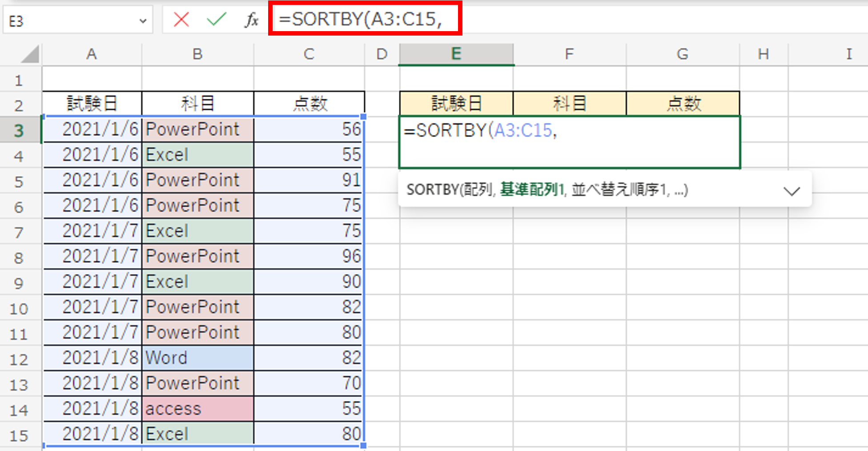This screenshot has width=868, height=451.
Task: Click yellow 点数 header cell in G2
Action: coord(683,104)
